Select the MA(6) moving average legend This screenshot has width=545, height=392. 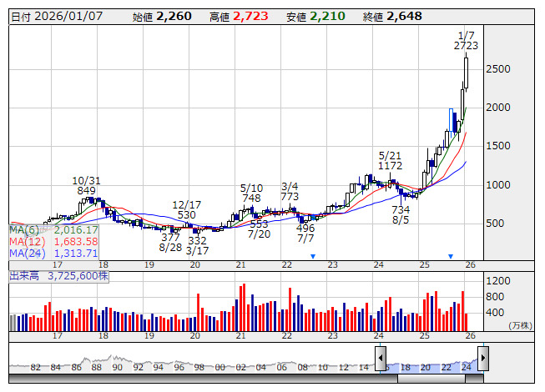[x=54, y=229]
